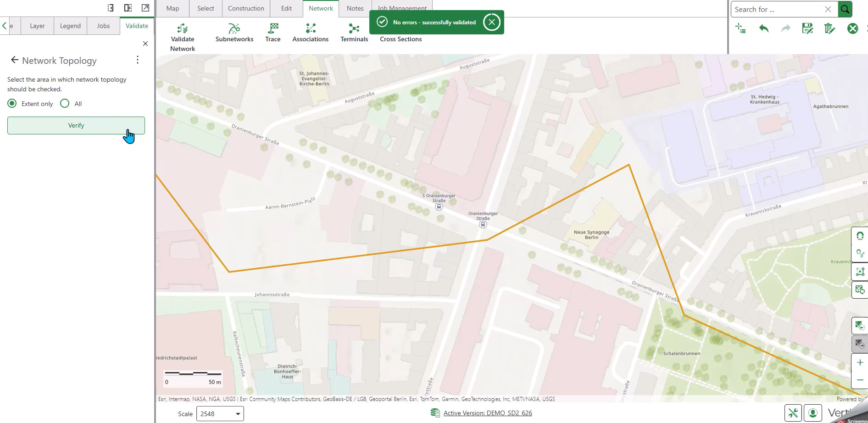Discard edits using the trash icon

pyautogui.click(x=829, y=28)
